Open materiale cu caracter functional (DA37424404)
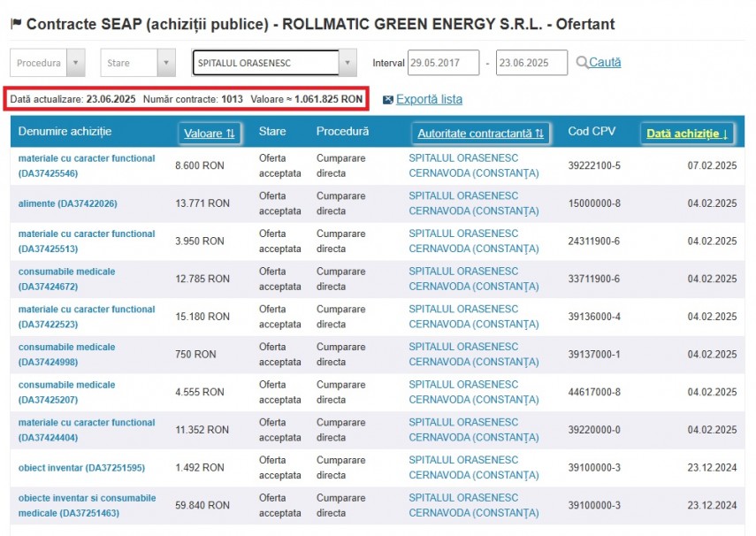Image resolution: width=756 pixels, height=536 pixels. coord(87,430)
